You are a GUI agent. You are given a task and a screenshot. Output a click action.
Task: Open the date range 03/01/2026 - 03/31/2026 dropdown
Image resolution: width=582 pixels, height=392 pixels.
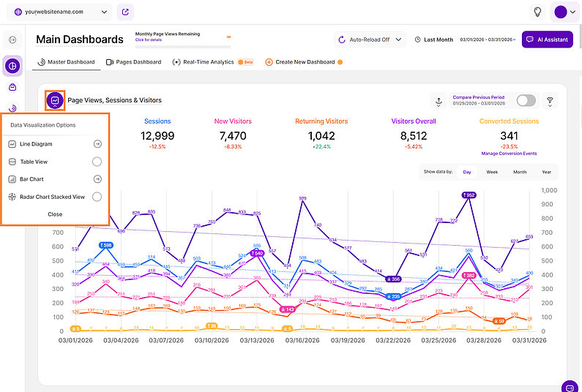tap(488, 39)
